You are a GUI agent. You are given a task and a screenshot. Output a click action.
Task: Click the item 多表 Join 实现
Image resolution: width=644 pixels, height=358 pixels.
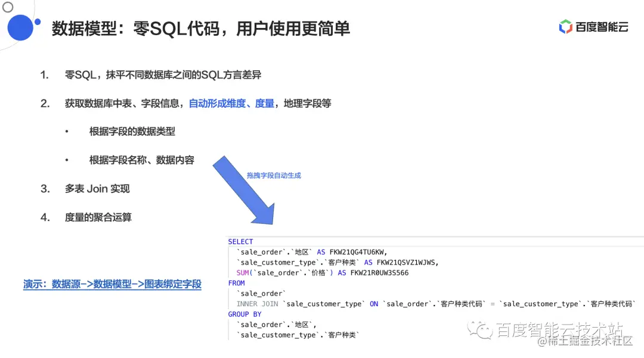pos(97,189)
